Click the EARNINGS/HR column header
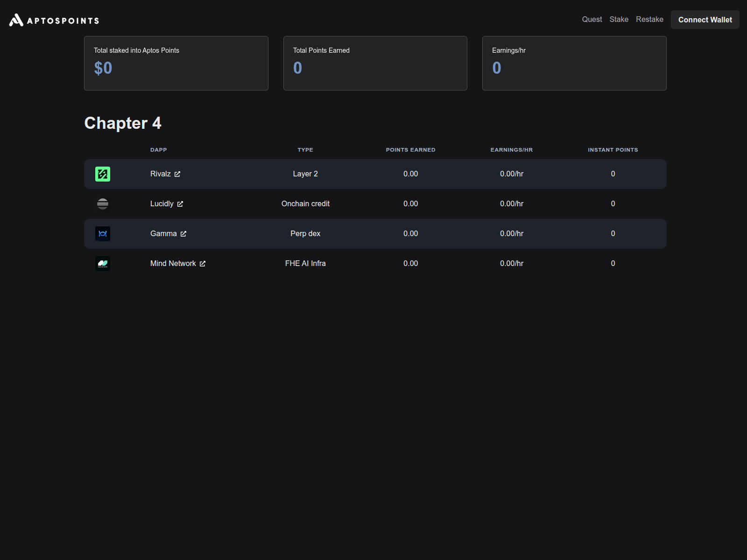This screenshot has width=747, height=560. click(512, 150)
